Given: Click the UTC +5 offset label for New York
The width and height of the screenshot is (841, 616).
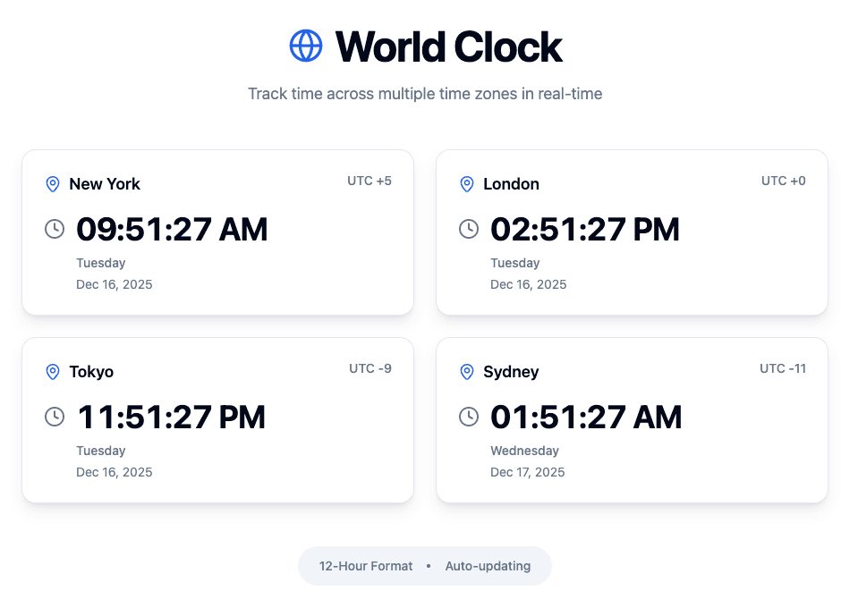Looking at the screenshot, I should [x=370, y=181].
